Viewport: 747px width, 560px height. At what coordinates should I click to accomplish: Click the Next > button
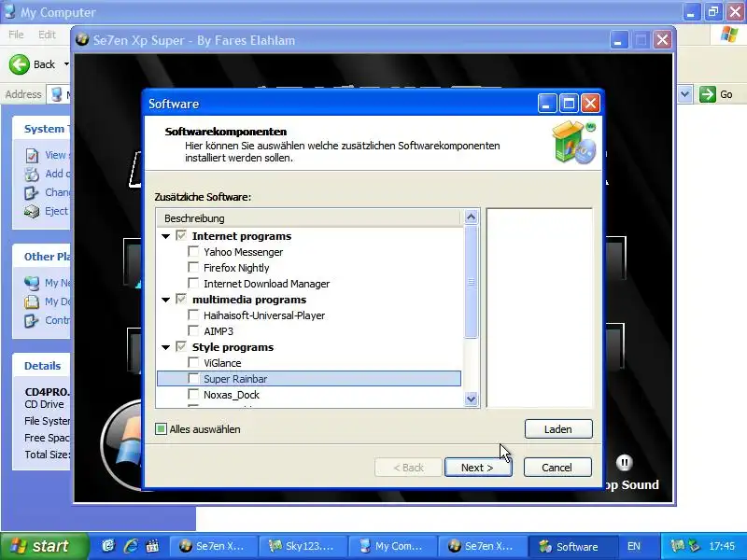[478, 468]
